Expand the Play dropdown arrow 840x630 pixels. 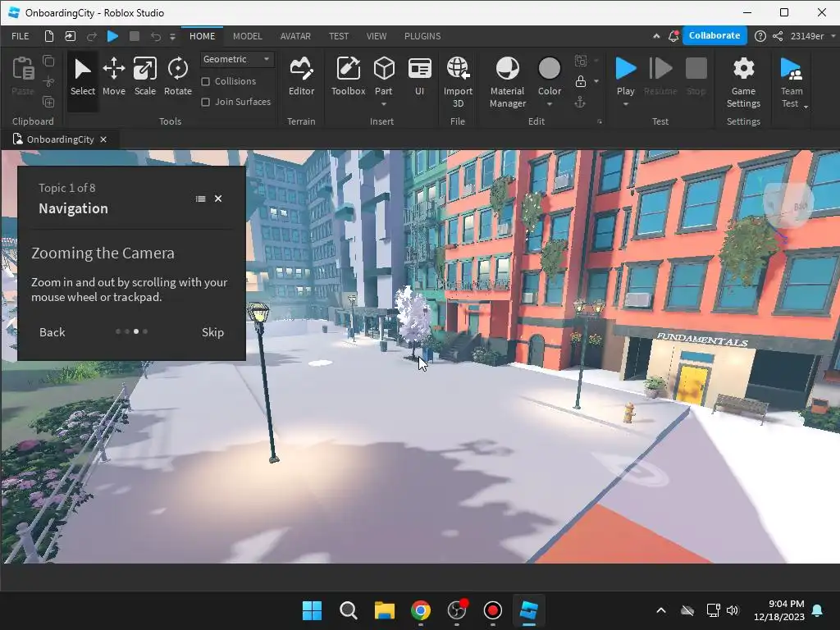coord(625,104)
